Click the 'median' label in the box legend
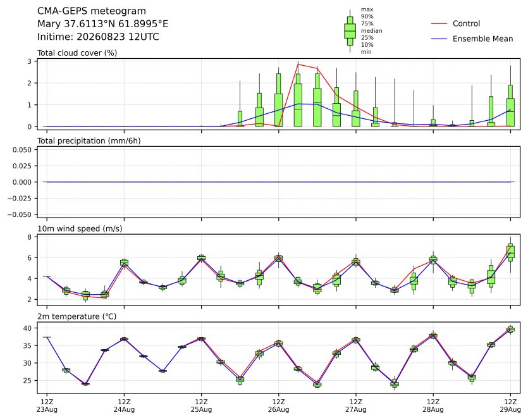 coord(371,30)
